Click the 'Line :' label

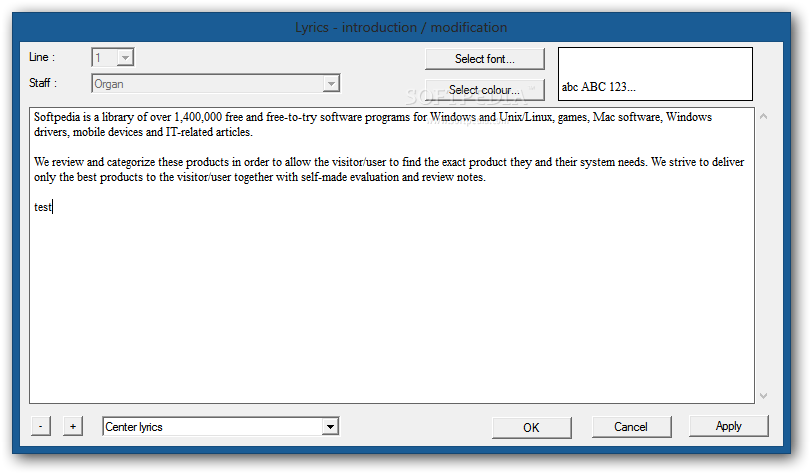coord(42,57)
